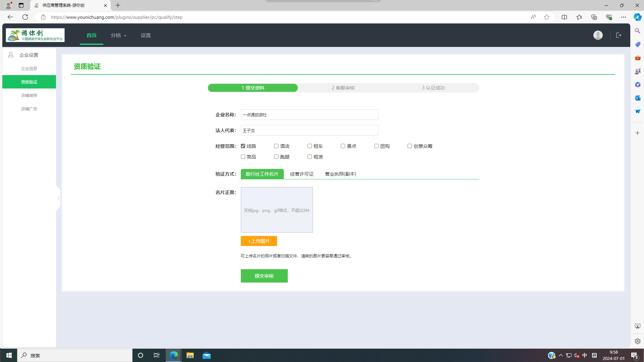This screenshot has height=362, width=644.
Task: Add page to favorites star icon
Action: pos(547,17)
